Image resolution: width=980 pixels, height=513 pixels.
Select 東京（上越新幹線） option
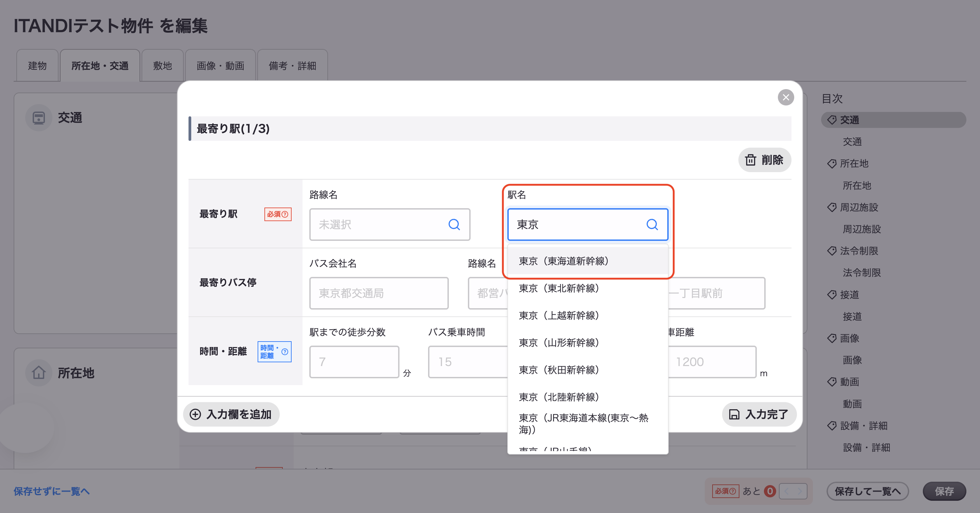[x=588, y=315]
